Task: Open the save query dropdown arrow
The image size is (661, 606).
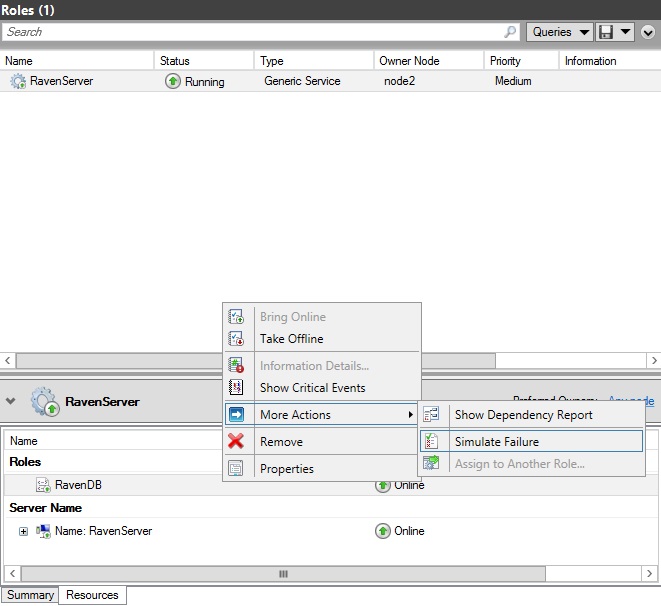Action: click(x=625, y=32)
